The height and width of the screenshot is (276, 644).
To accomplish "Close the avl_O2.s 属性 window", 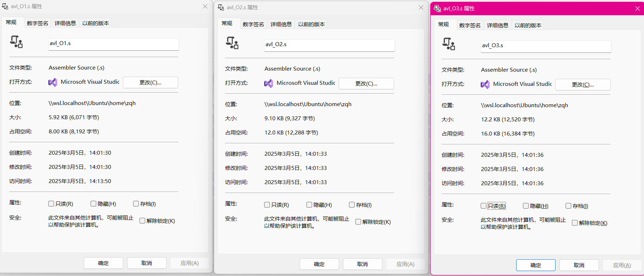I will click(x=421, y=7).
